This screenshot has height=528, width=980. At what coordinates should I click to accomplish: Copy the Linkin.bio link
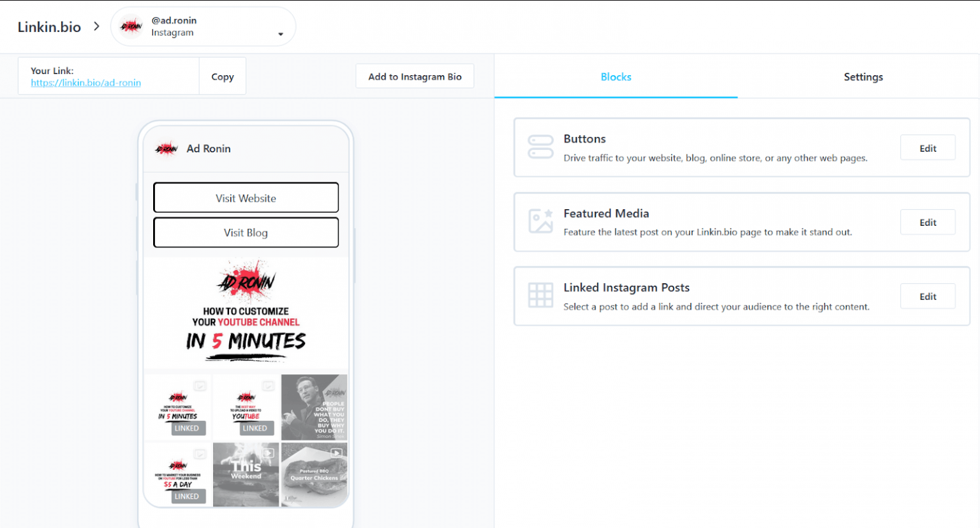pos(223,77)
